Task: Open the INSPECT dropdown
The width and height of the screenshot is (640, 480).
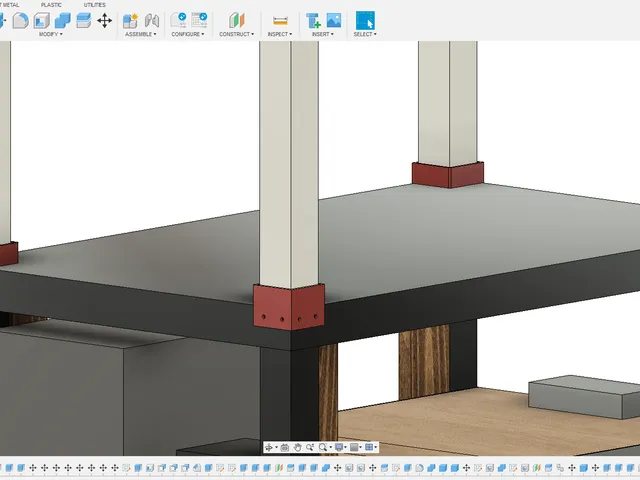Action: 280,34
